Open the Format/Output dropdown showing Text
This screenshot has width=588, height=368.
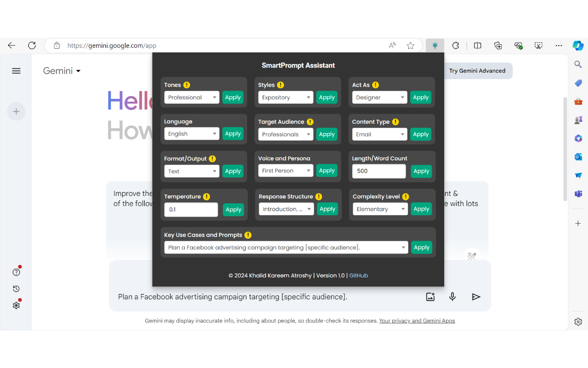[x=192, y=171]
